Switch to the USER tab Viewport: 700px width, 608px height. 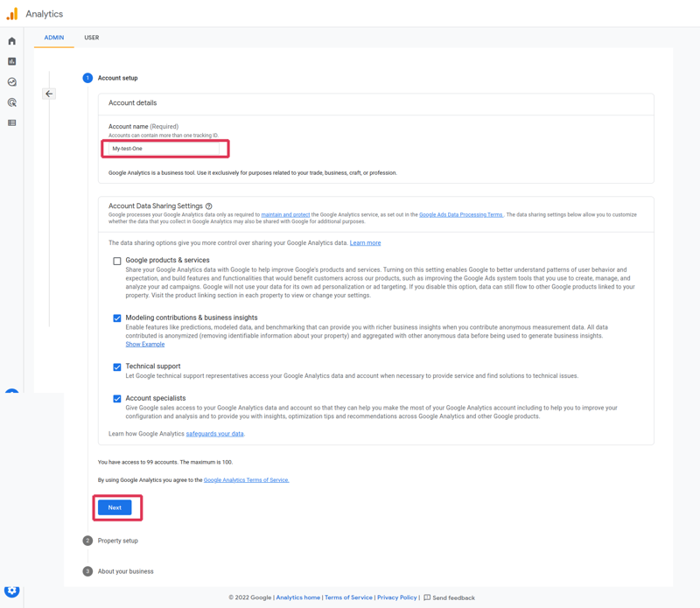[x=91, y=38]
